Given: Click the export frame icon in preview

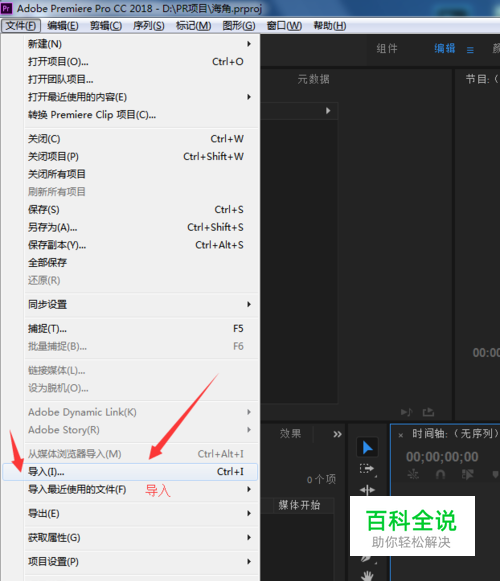Looking at the screenshot, I should pos(428,412).
